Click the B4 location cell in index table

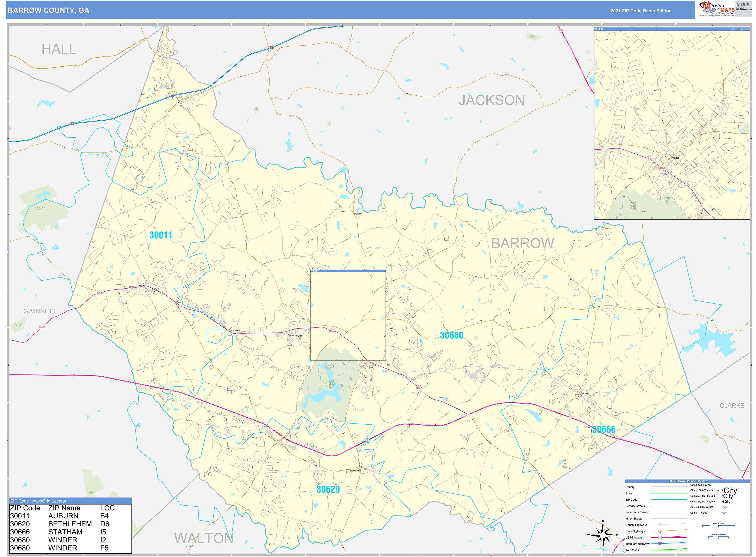point(104,516)
